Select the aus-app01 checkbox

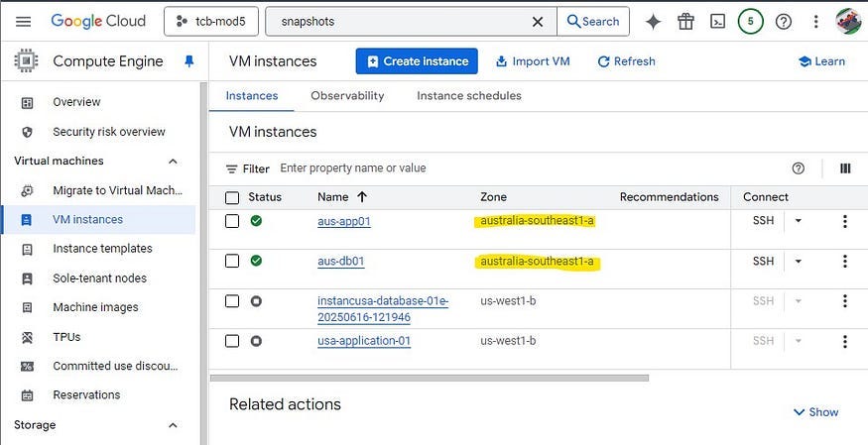(232, 221)
